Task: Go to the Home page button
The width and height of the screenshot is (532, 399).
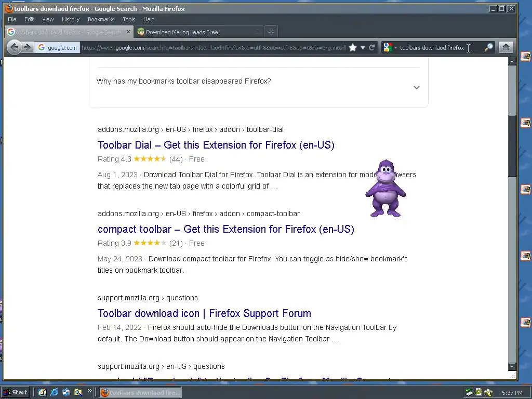Action: [x=506, y=47]
